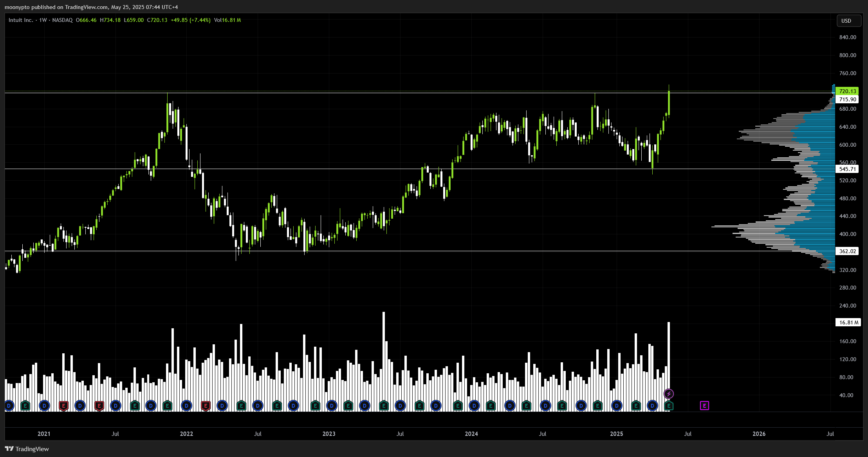This screenshot has height=457, width=868.
Task: Click the 1W interval label
Action: 43,20
